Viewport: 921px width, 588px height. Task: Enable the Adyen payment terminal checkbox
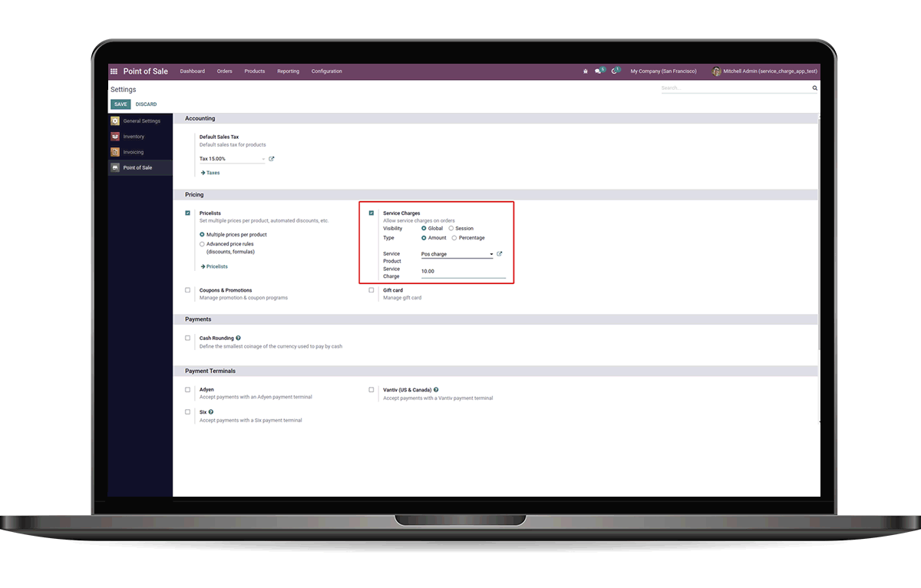[187, 390]
